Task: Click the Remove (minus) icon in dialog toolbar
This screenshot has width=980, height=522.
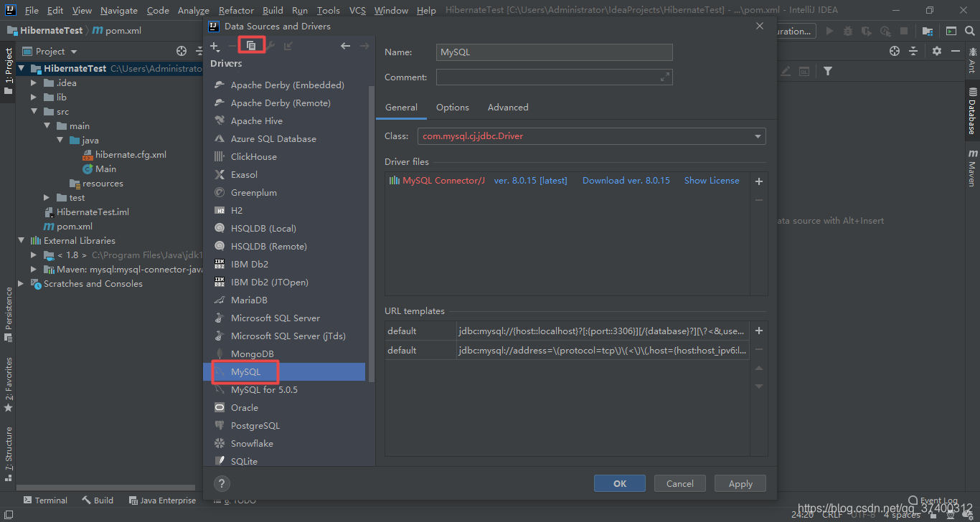Action: click(232, 46)
